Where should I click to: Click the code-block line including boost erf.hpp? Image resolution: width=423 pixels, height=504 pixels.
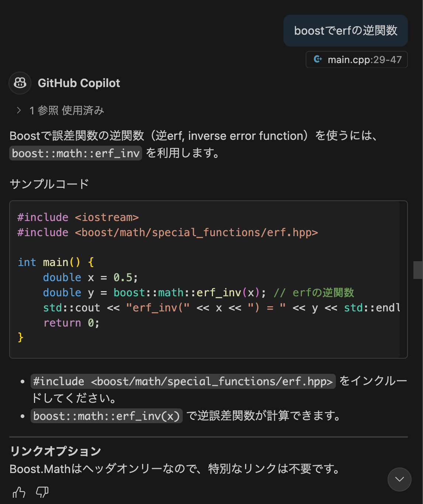tap(168, 232)
